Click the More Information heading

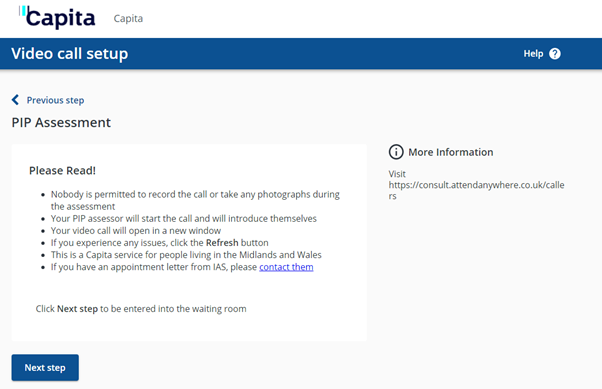click(451, 152)
